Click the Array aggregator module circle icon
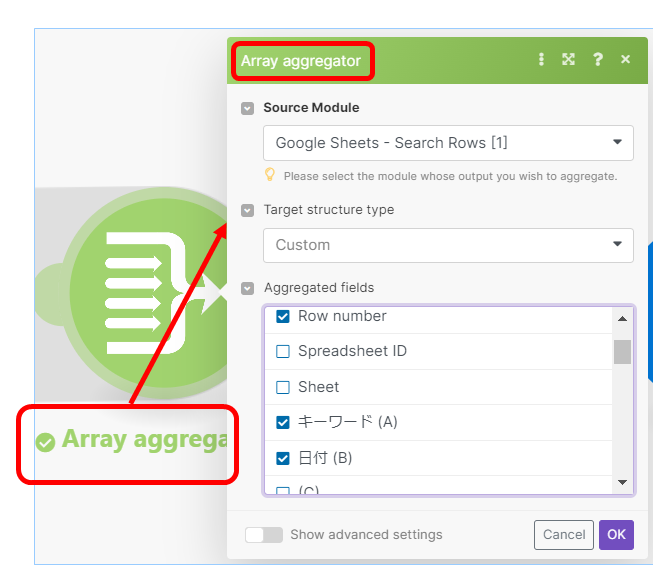Screen dimensions: 653x567 point(148,293)
